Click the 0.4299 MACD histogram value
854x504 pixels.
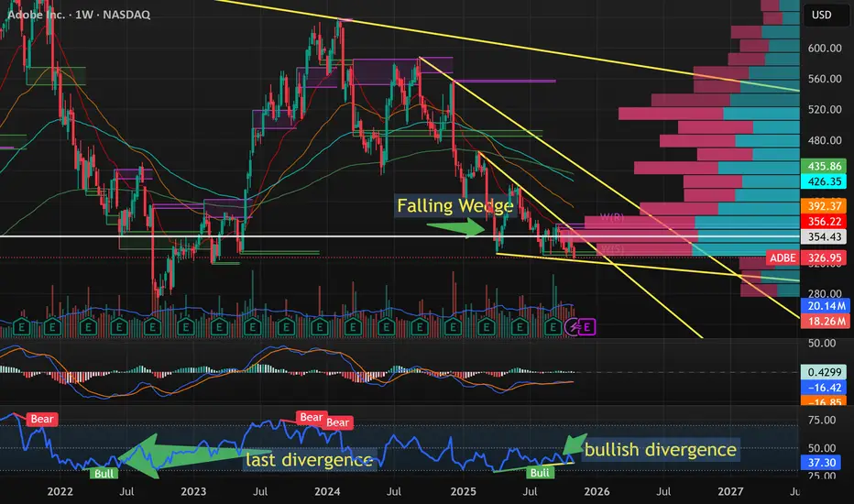click(x=824, y=372)
